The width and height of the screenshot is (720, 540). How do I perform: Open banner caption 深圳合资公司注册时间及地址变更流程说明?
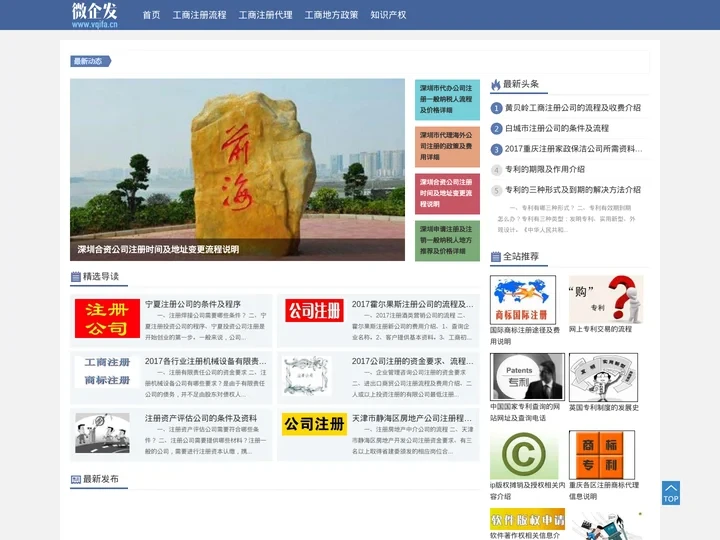(158, 249)
